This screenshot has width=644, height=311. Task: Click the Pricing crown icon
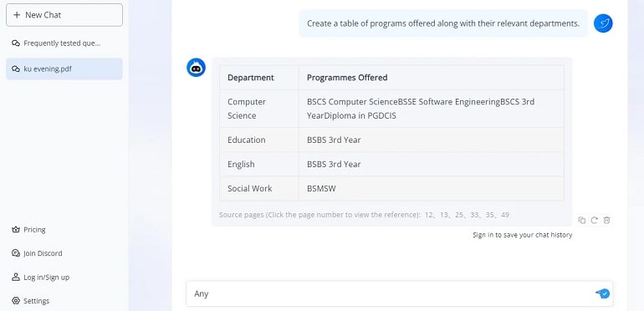pyautogui.click(x=16, y=230)
